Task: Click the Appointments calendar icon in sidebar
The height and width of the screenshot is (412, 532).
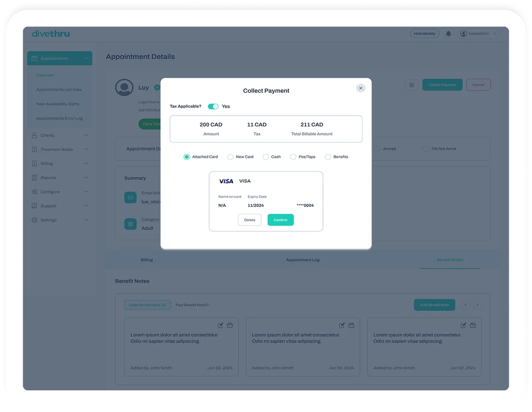Action: pyautogui.click(x=34, y=59)
